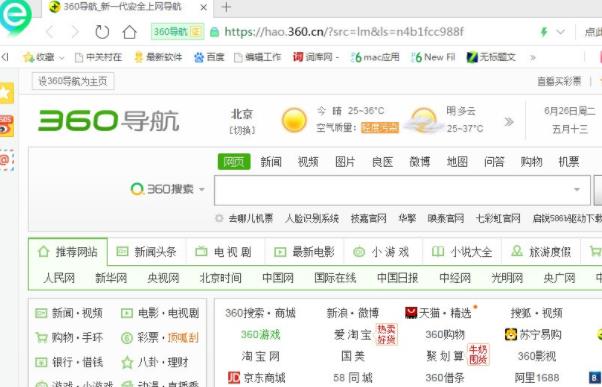Select the 新闻 search tab
The width and height of the screenshot is (602, 387).
click(271, 162)
